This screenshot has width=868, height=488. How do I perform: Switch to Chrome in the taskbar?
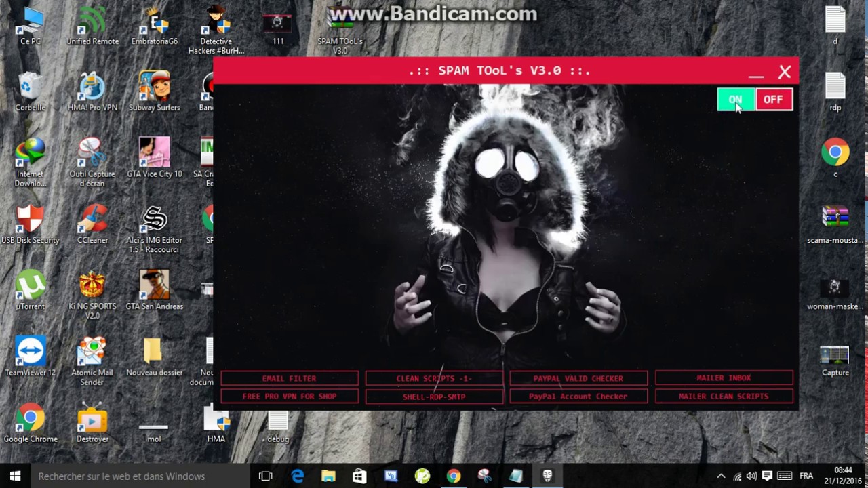point(453,476)
